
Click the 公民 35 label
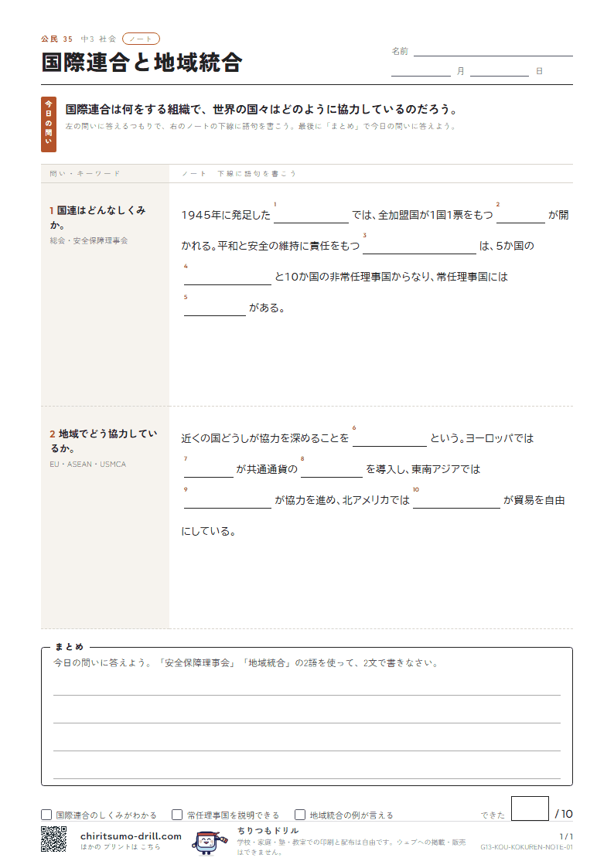56,39
